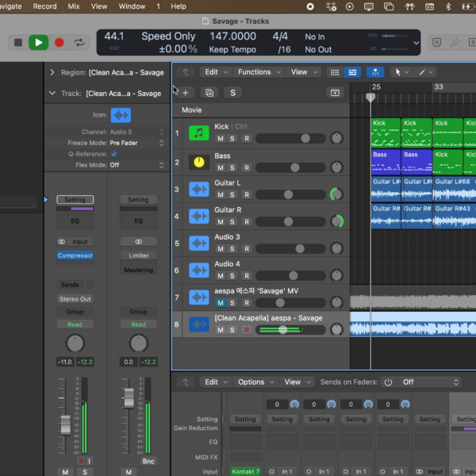Expand the Region inspector disclosure arrow
Viewport: 476px width, 476px height.
[52, 72]
